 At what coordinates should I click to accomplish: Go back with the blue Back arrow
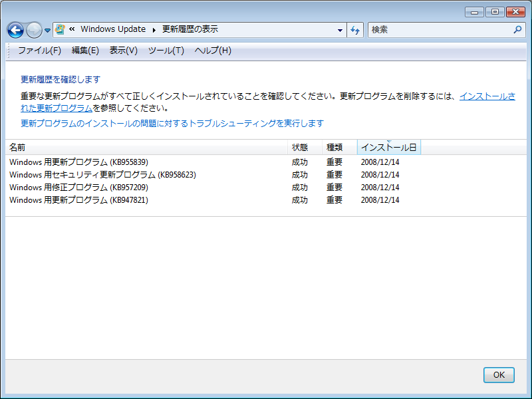15,30
